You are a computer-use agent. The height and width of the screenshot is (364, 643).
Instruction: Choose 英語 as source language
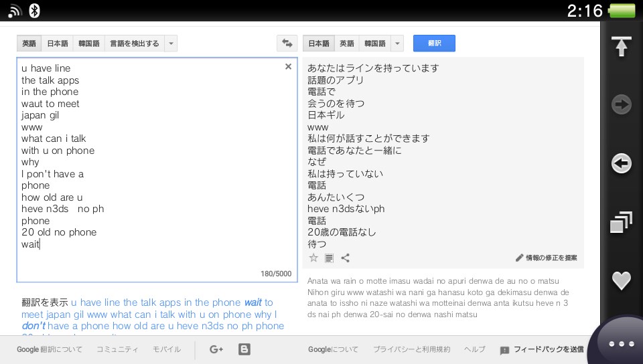pos(29,43)
